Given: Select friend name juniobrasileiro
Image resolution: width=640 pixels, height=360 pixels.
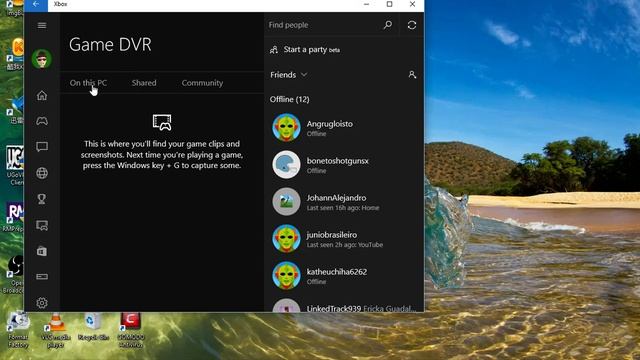Looking at the screenshot, I should [331, 235].
